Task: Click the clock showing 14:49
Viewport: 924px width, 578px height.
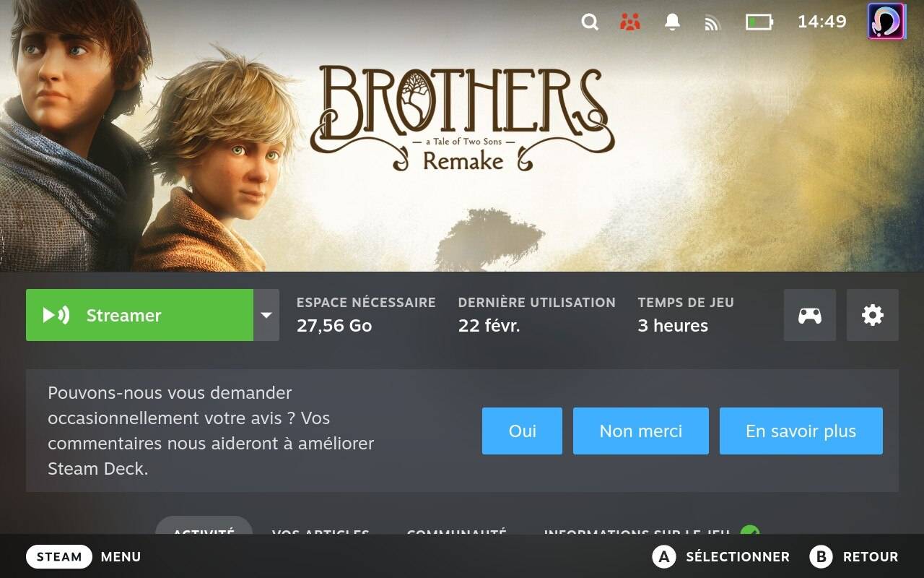Action: (821, 22)
